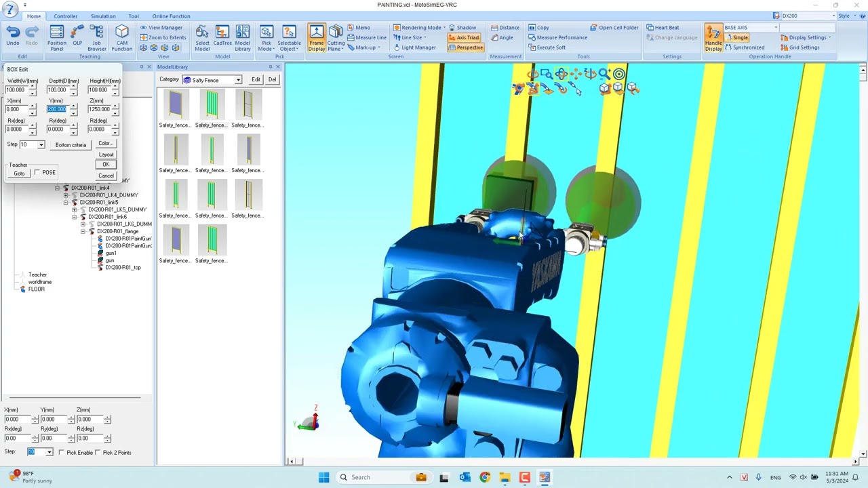This screenshot has width=868, height=488.
Task: Click the Undo icon
Action: 13,36
